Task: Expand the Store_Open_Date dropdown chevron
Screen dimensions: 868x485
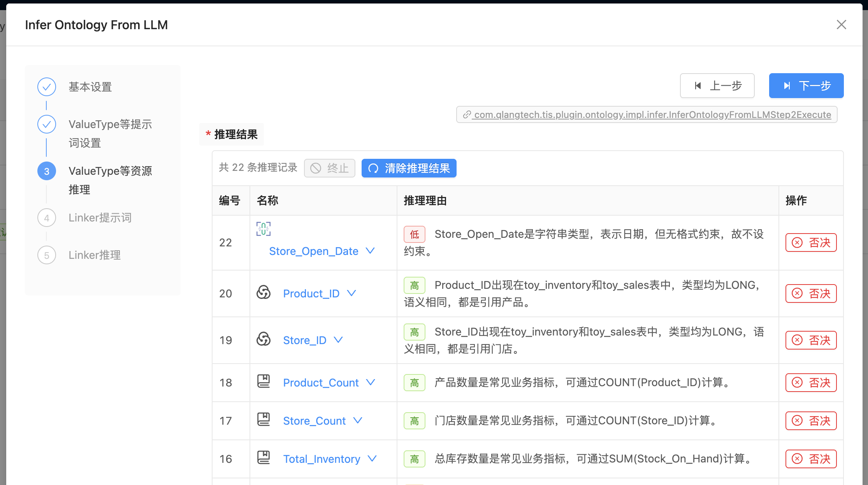Action: (371, 251)
